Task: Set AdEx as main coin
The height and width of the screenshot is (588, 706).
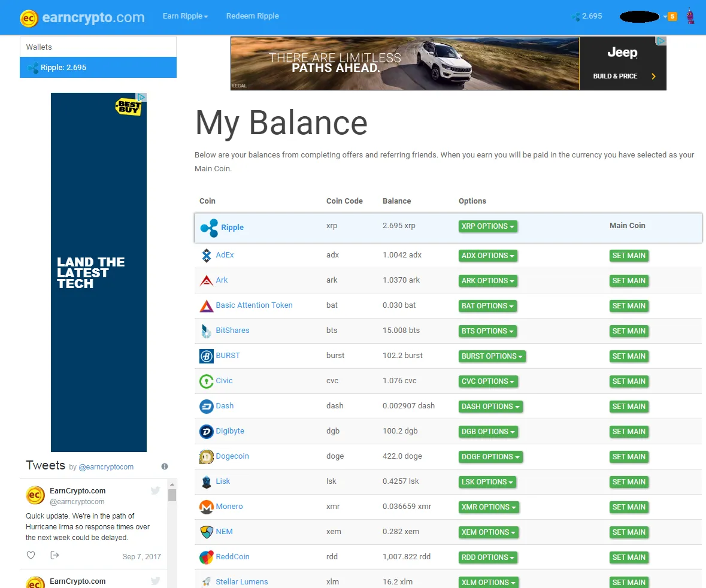Action: tap(629, 256)
